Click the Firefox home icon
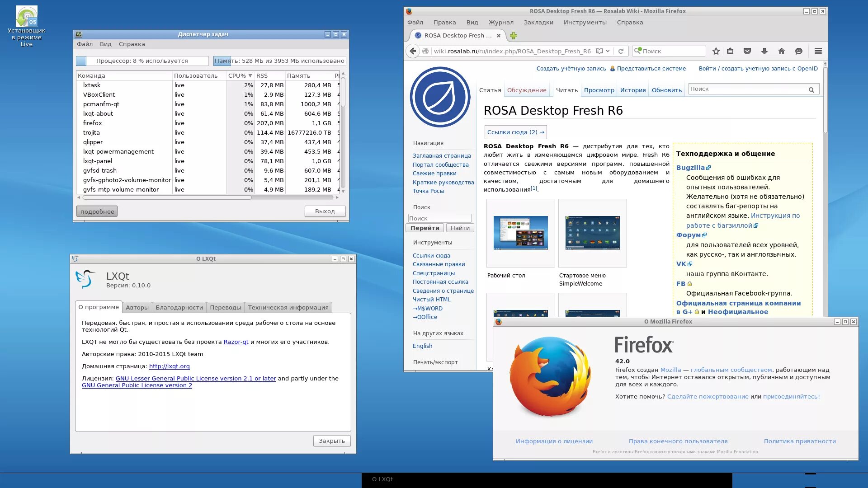 click(x=781, y=51)
